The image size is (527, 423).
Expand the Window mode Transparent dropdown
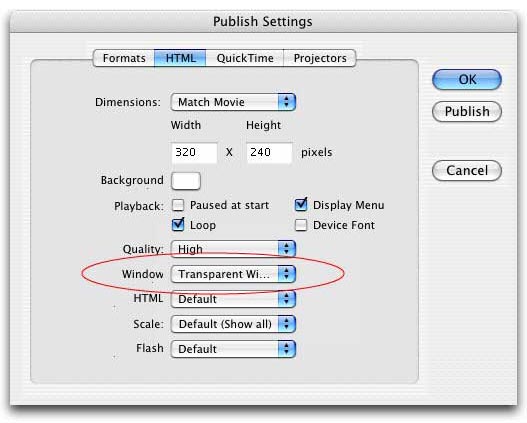click(x=233, y=274)
